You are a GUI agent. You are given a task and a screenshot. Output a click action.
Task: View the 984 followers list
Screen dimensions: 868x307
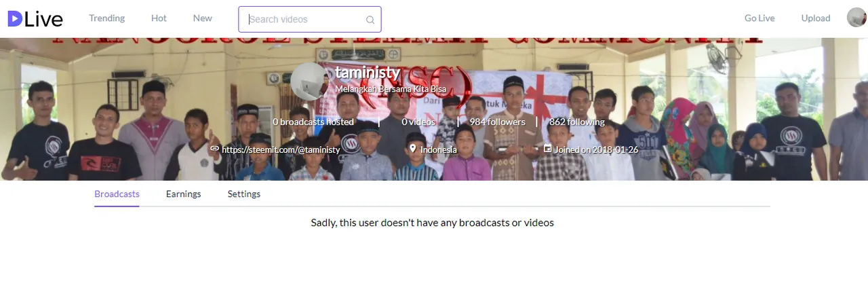[x=498, y=122]
